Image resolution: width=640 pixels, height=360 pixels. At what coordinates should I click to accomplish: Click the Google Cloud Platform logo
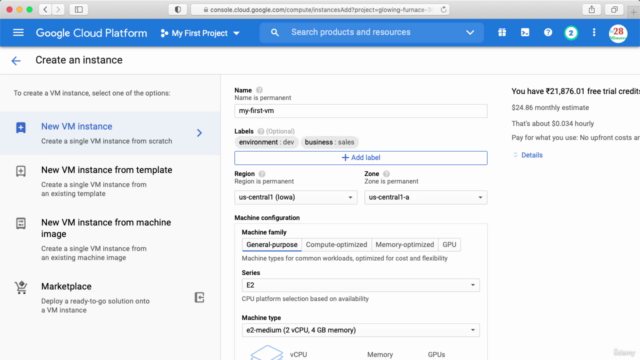(x=91, y=33)
